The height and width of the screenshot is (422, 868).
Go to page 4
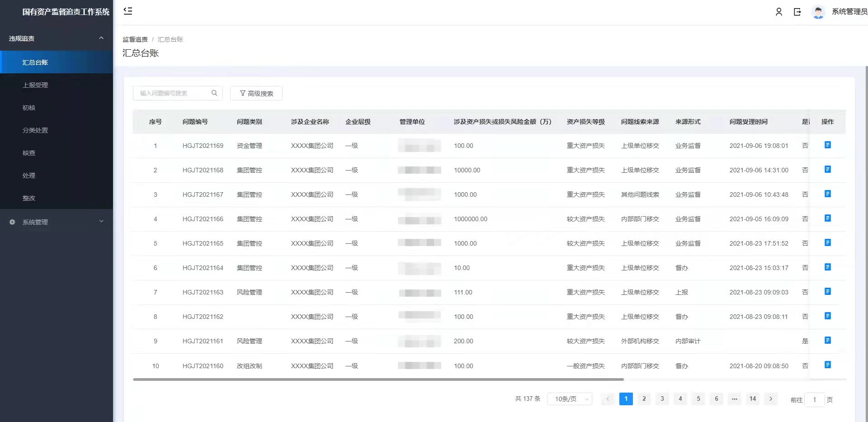(x=680, y=399)
